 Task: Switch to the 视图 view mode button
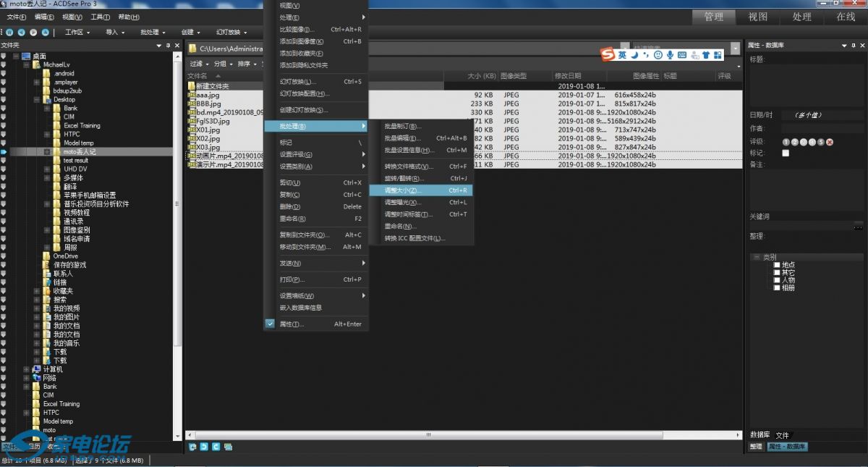757,17
